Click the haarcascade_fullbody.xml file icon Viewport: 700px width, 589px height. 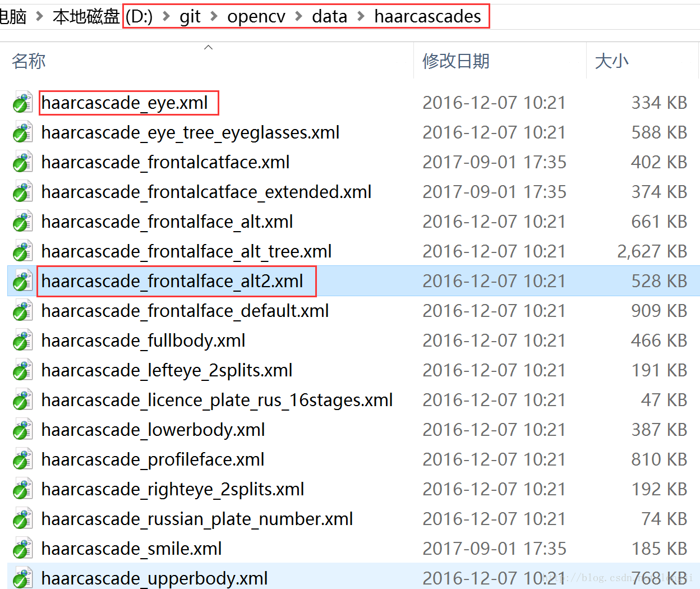[x=22, y=340]
